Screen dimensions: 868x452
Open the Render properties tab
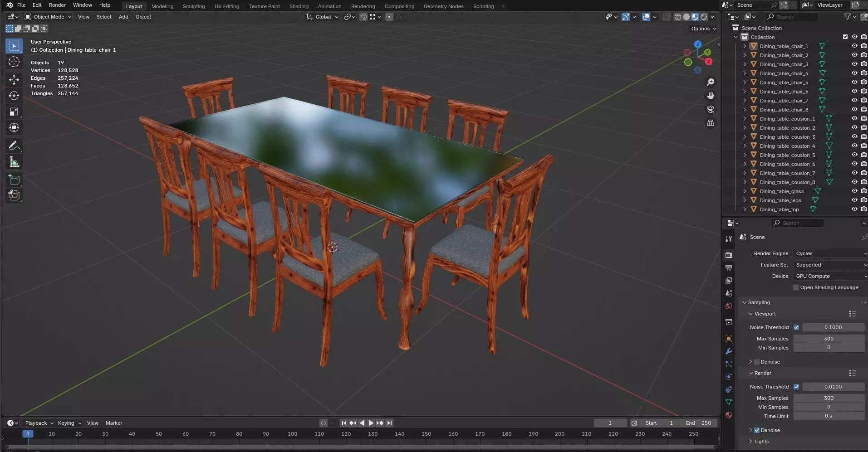tap(729, 255)
